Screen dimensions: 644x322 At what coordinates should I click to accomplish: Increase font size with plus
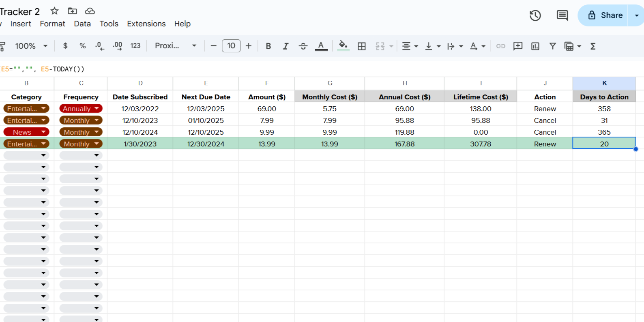click(x=249, y=46)
